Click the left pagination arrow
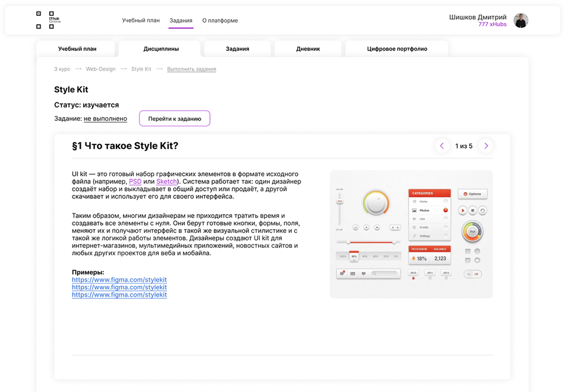This screenshot has width=565, height=392. click(x=442, y=146)
